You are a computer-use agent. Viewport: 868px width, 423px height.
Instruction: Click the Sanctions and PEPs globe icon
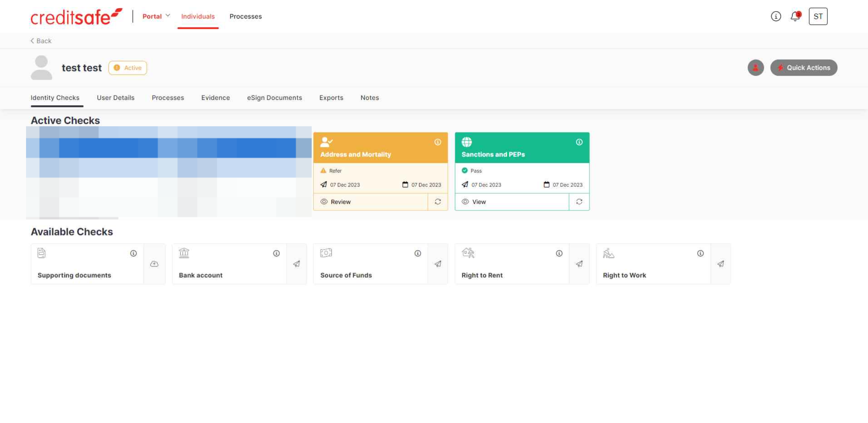(x=466, y=142)
